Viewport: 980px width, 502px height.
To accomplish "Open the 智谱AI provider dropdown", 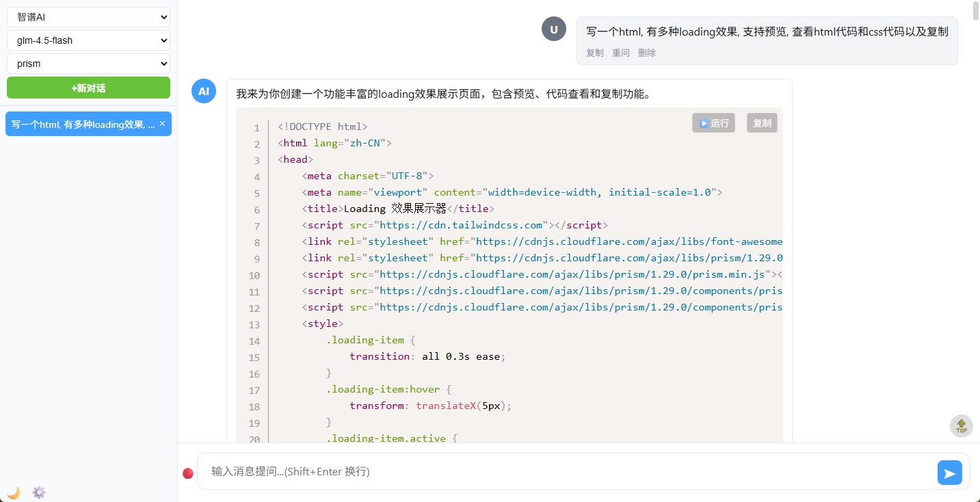I will [x=88, y=17].
